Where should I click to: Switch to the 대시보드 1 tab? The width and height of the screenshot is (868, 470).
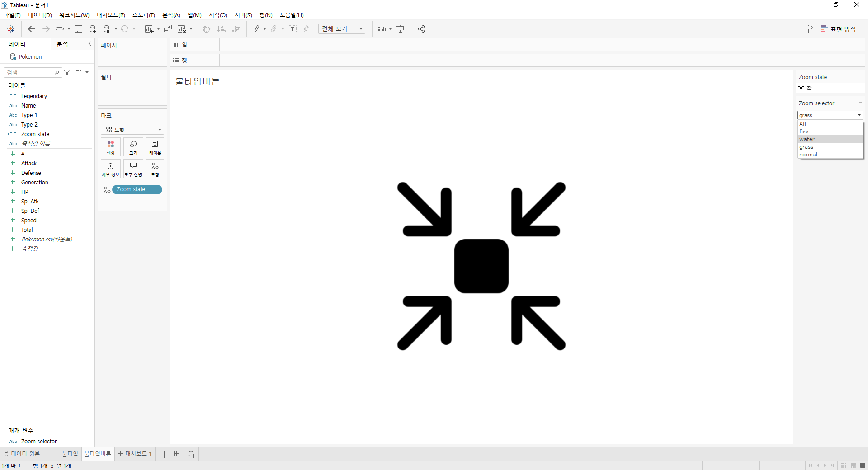[x=135, y=454]
